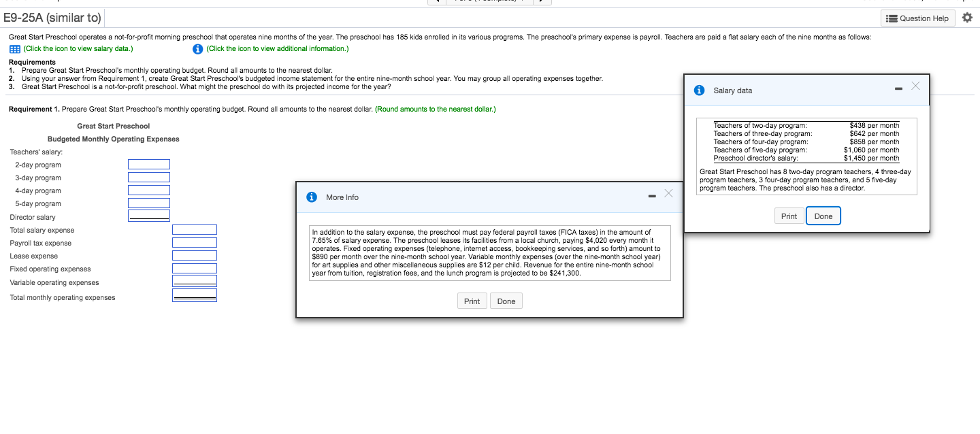
Task: Select the E9-25A (similar to) tab
Action: tap(53, 18)
